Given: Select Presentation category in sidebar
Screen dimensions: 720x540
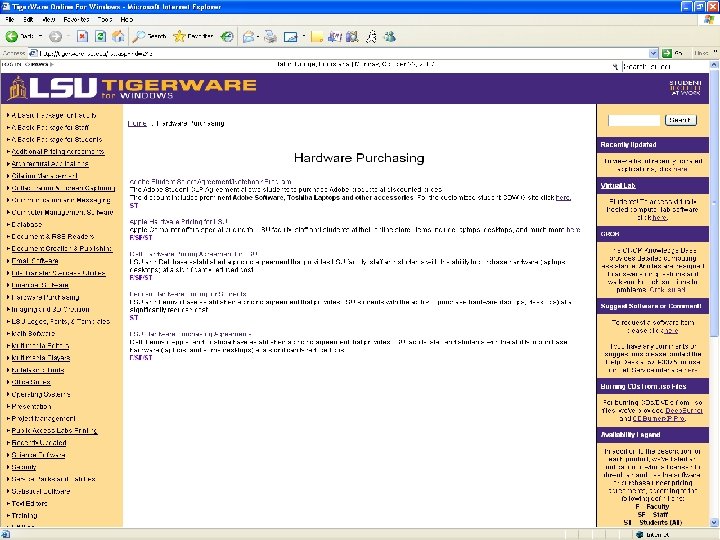Looking at the screenshot, I should click(x=31, y=406).
